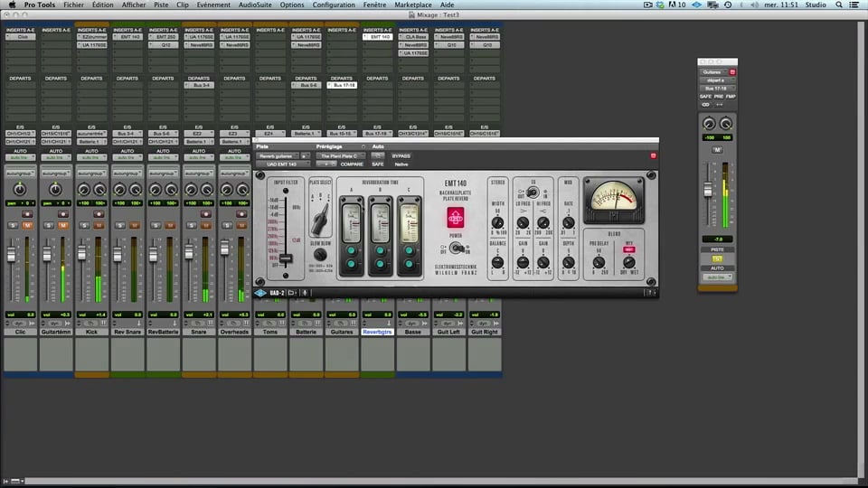The image size is (868, 488).
Task: Mute the Clic track
Action: click(27, 225)
